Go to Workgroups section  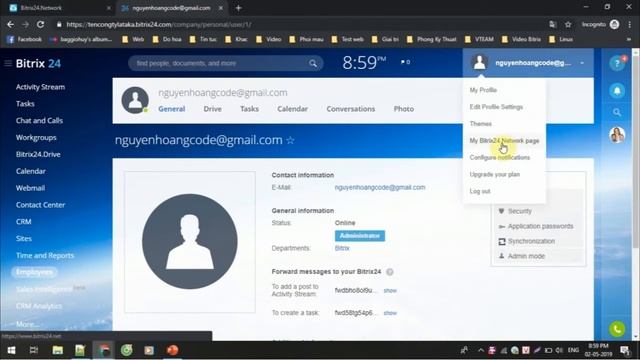tap(36, 138)
